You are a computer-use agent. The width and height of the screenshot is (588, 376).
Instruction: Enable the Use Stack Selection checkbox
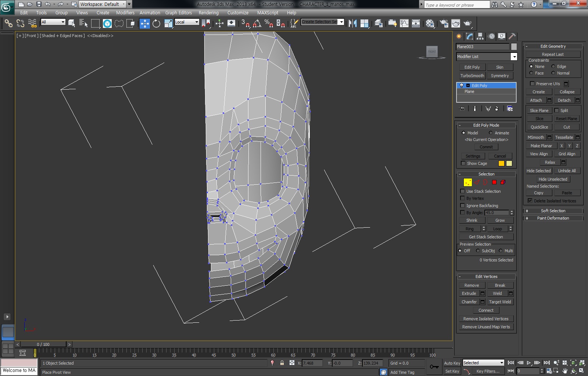pyautogui.click(x=462, y=191)
